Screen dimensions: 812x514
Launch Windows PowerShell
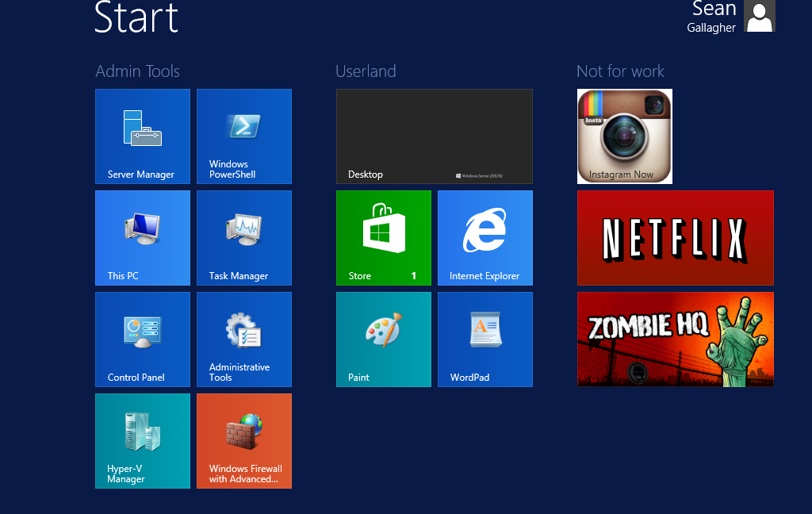click(243, 136)
